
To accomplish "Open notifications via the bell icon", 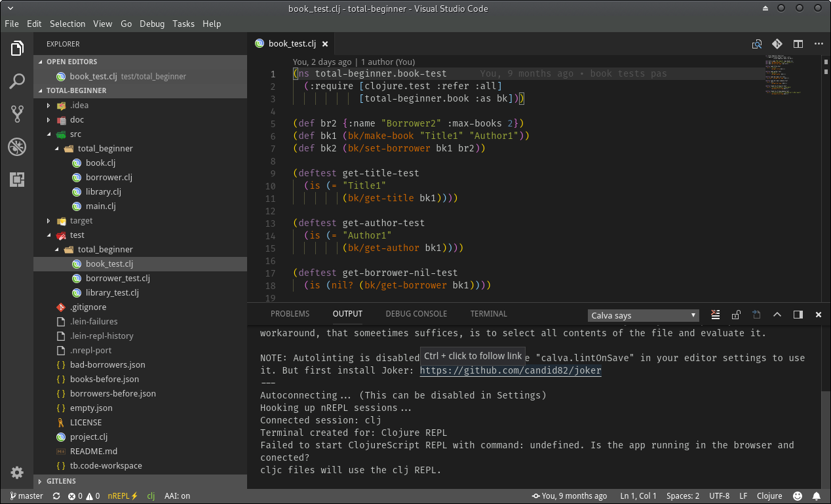I will tap(816, 496).
